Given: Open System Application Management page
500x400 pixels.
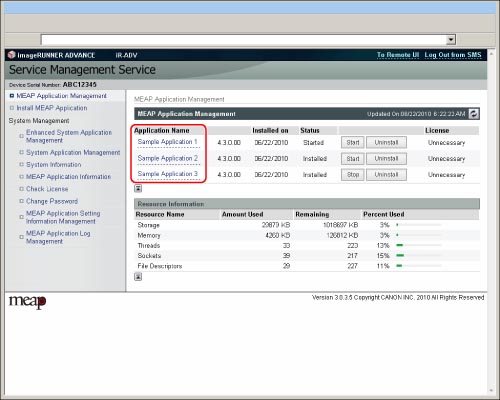Looking at the screenshot, I should 73,152.
